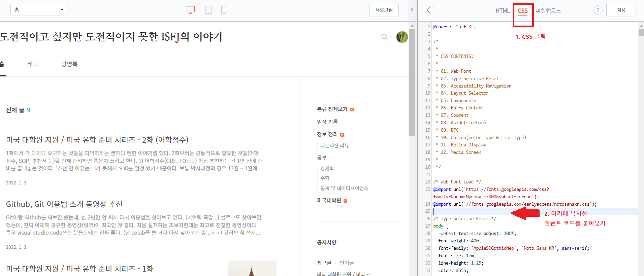Click the 새로고침 button
Image resolution: width=644 pixels, height=276 pixels.
(384, 10)
